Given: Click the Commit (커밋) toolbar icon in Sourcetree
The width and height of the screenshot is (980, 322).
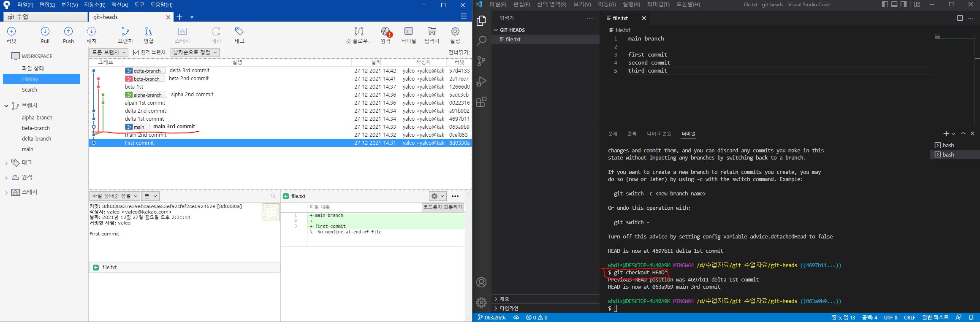Looking at the screenshot, I should tap(11, 35).
